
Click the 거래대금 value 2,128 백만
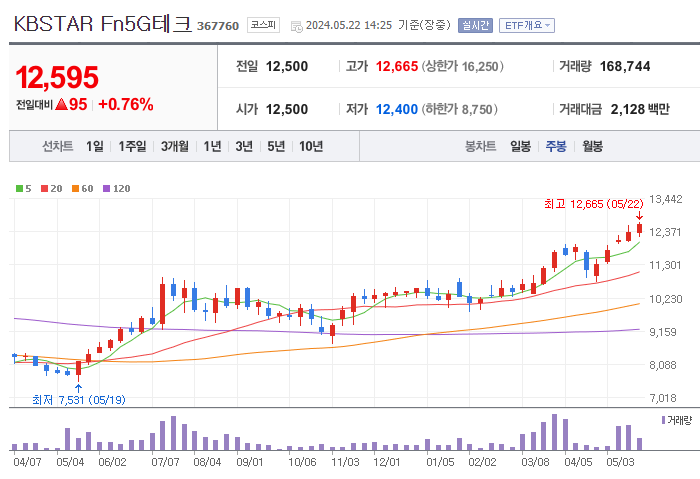point(640,109)
